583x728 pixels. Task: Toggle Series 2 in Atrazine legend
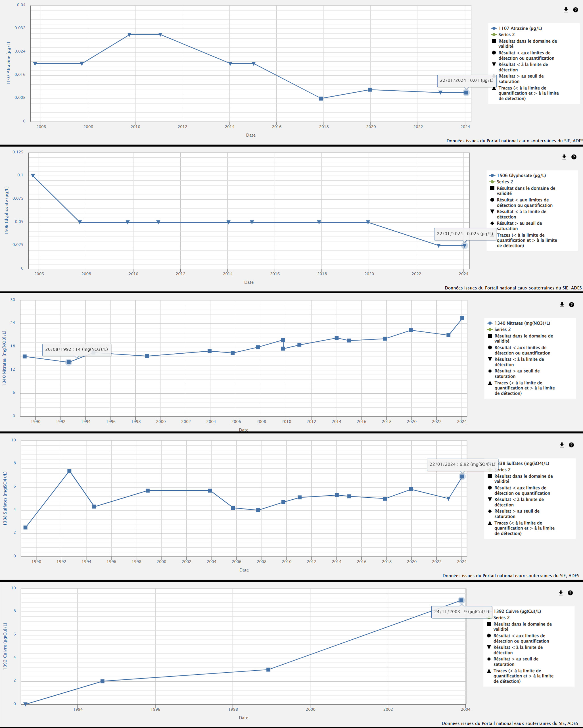point(506,34)
